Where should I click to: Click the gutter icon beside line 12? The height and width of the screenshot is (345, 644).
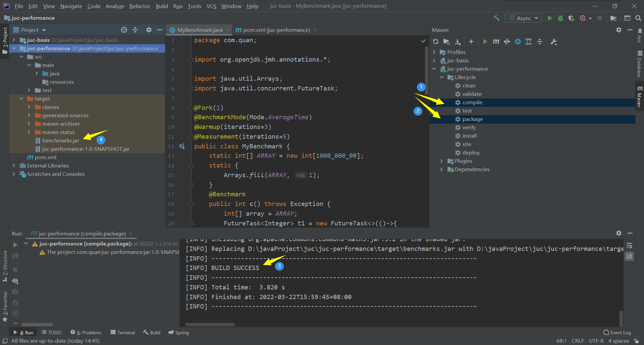pyautogui.click(x=182, y=146)
